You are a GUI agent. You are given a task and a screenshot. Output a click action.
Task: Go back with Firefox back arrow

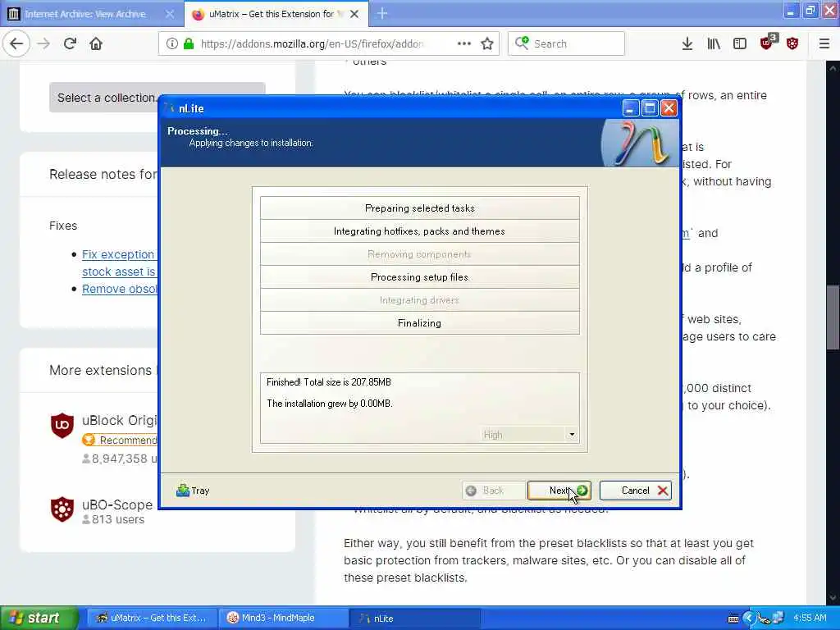(16, 43)
